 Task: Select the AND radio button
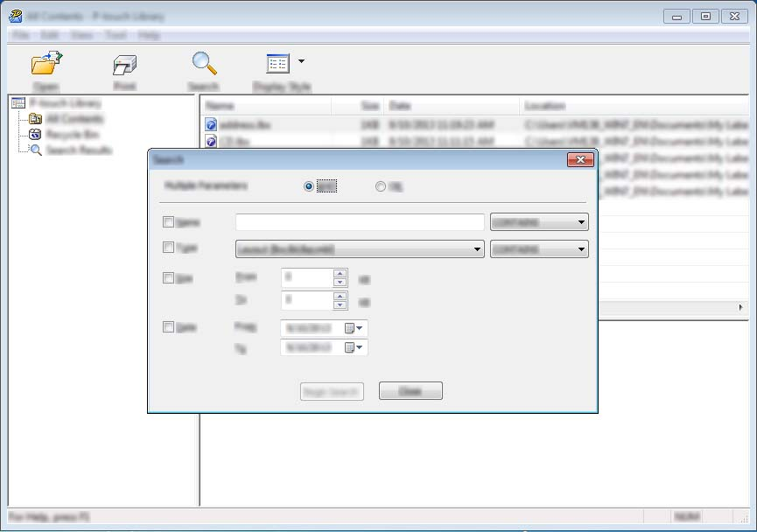click(309, 186)
